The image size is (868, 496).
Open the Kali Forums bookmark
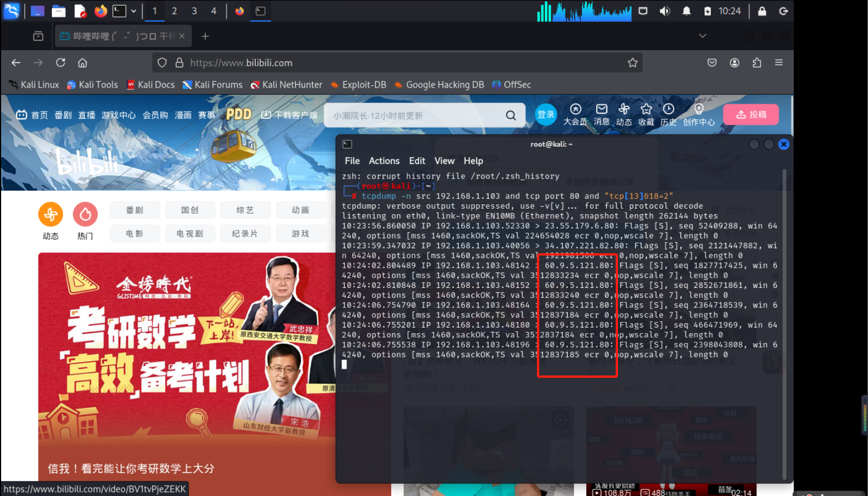pos(213,85)
